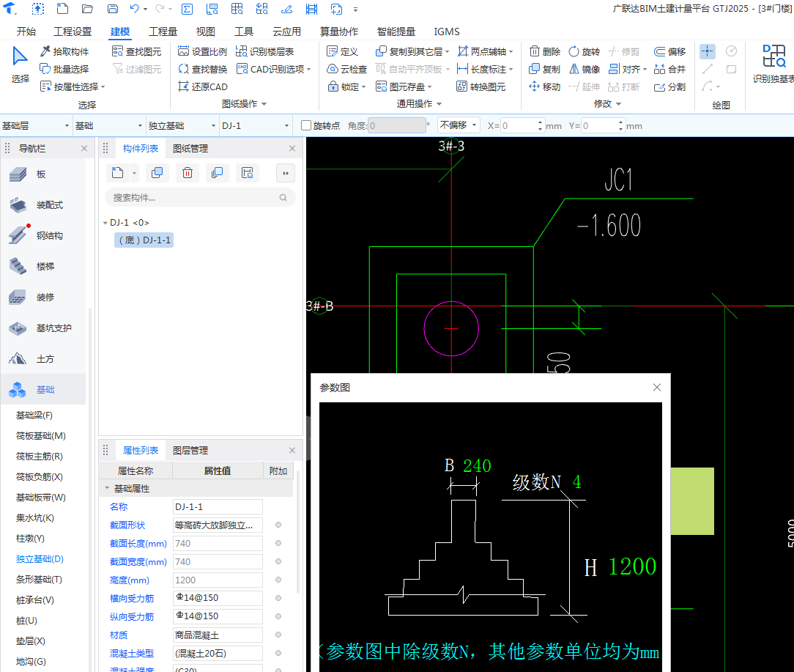794x672 pixels.
Task: Open 桩承台(V) in foundation list
Action: point(35,600)
